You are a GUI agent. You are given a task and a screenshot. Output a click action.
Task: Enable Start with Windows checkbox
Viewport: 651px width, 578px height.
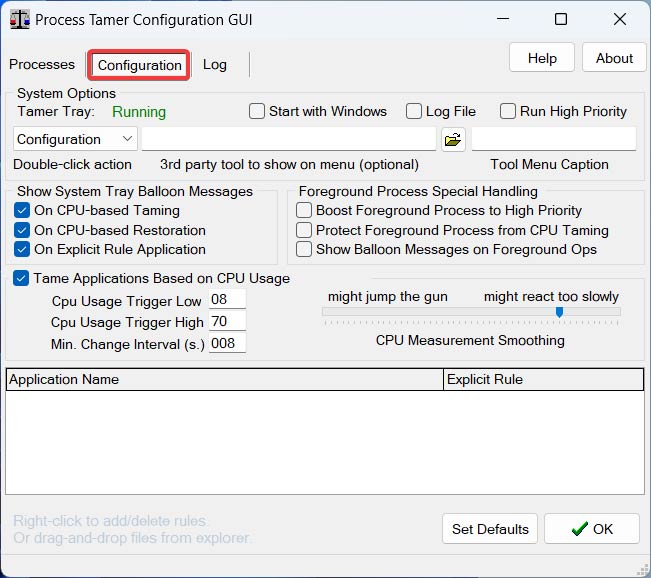click(x=257, y=112)
